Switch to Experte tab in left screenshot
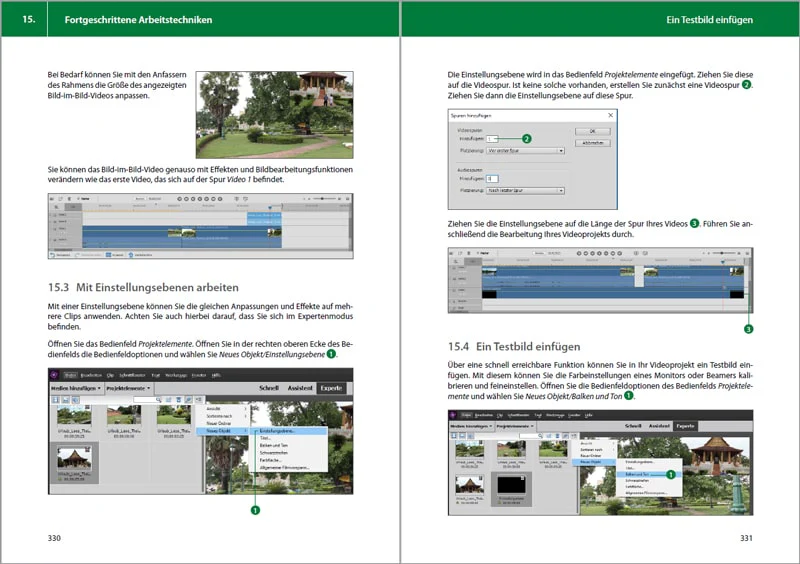 tap(331, 388)
